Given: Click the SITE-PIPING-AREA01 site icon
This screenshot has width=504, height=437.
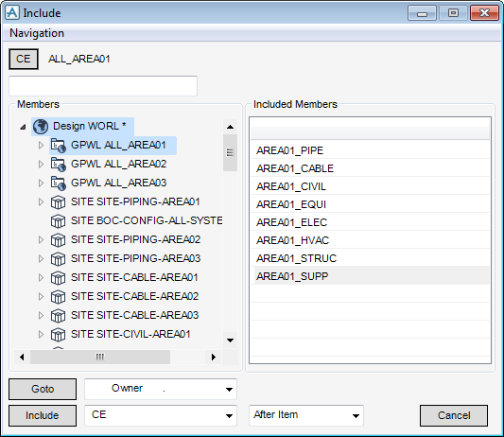Looking at the screenshot, I should pos(59,202).
